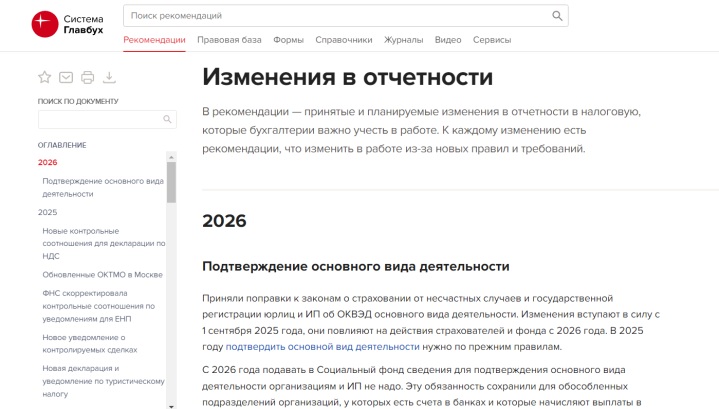Image resolution: width=719 pixels, height=409 pixels.
Task: Download the document using download icon
Action: pyautogui.click(x=109, y=78)
